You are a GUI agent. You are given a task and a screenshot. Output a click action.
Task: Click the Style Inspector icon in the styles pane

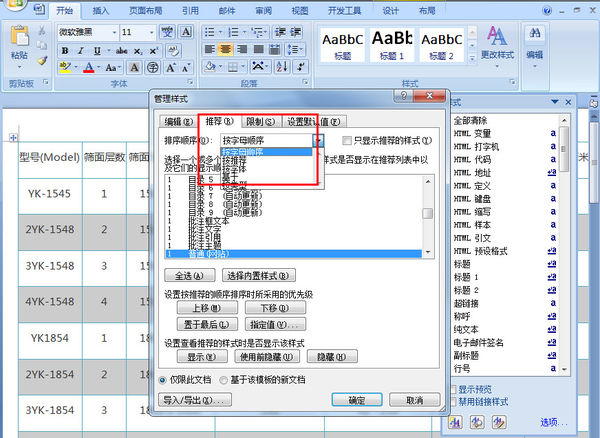[477, 422]
